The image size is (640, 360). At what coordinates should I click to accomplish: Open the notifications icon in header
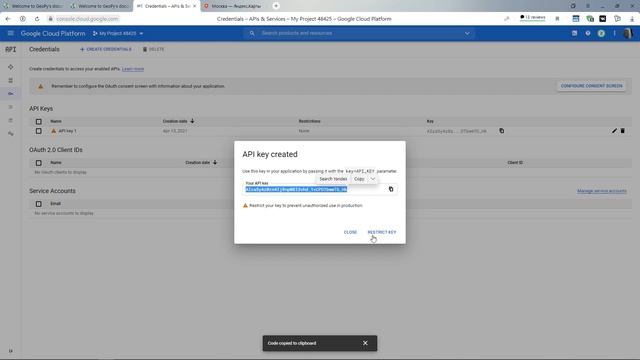(x=601, y=33)
